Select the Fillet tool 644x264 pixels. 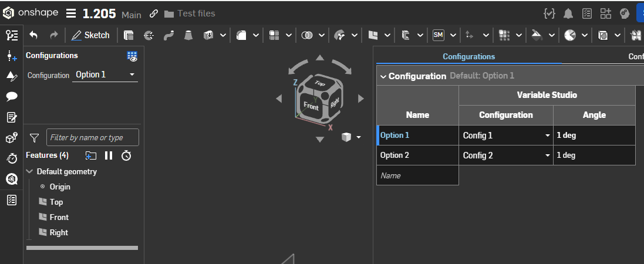241,36
